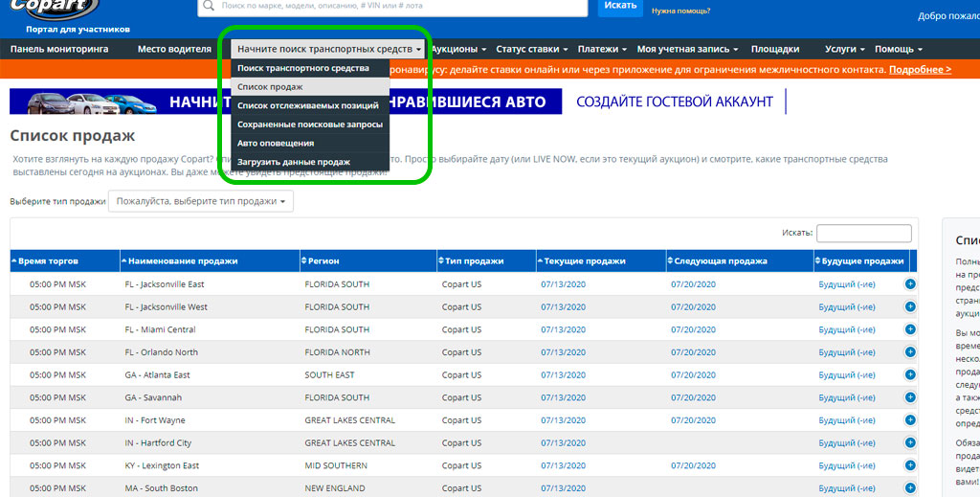Open the Площадки page
Viewport: 980px width, 497px height.
coord(775,49)
